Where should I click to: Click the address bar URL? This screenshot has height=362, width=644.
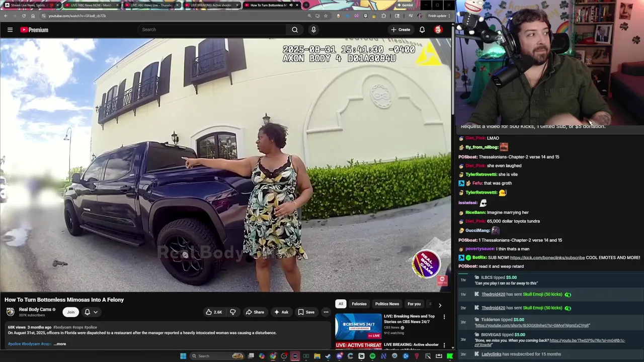coord(77,16)
